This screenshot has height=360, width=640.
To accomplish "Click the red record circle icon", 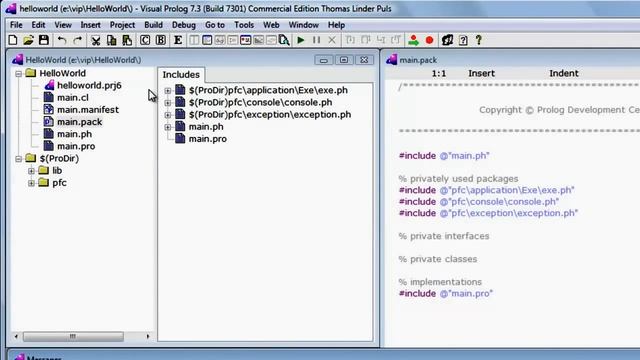I will 429,40.
